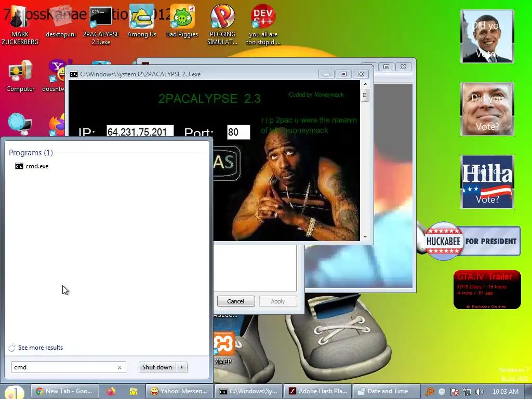Open the Windows Explorer taskbar icon
Image resolution: width=532 pixels, height=399 pixels.
(x=134, y=391)
